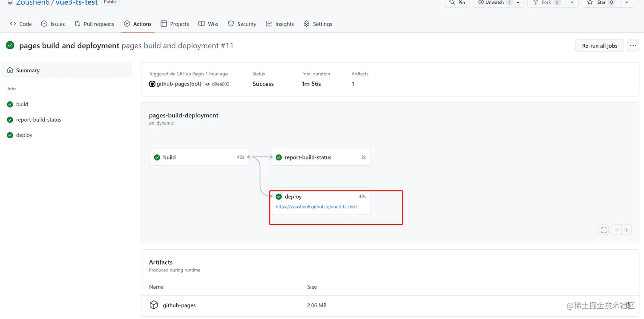Zoom in the workflow graph
Image resolution: width=644 pixels, height=319 pixels.
pyautogui.click(x=626, y=230)
